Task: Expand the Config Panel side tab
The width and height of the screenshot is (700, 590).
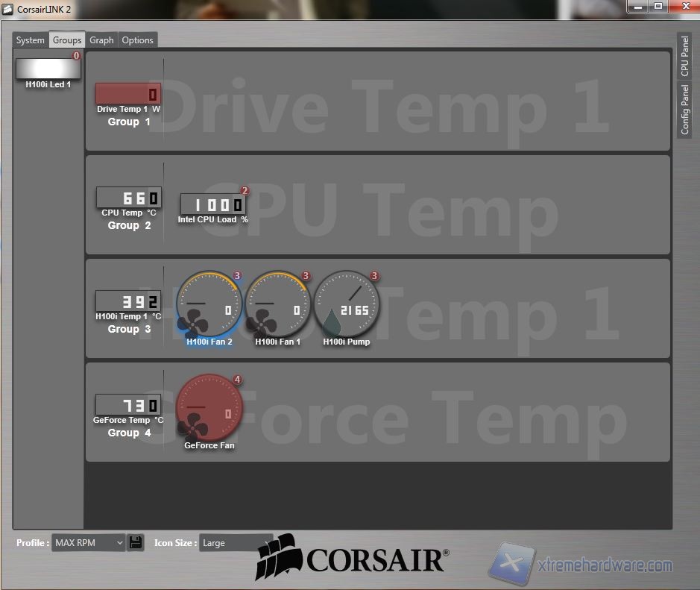Action: 684,109
